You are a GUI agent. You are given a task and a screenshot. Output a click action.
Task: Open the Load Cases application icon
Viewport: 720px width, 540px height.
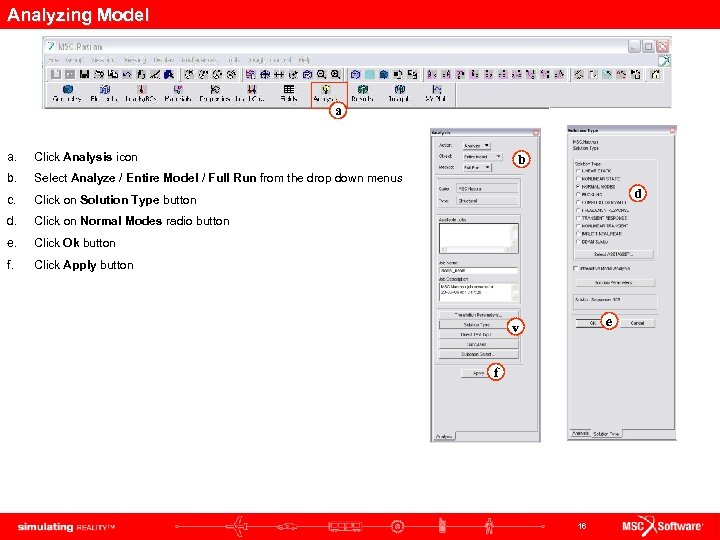(x=251, y=93)
